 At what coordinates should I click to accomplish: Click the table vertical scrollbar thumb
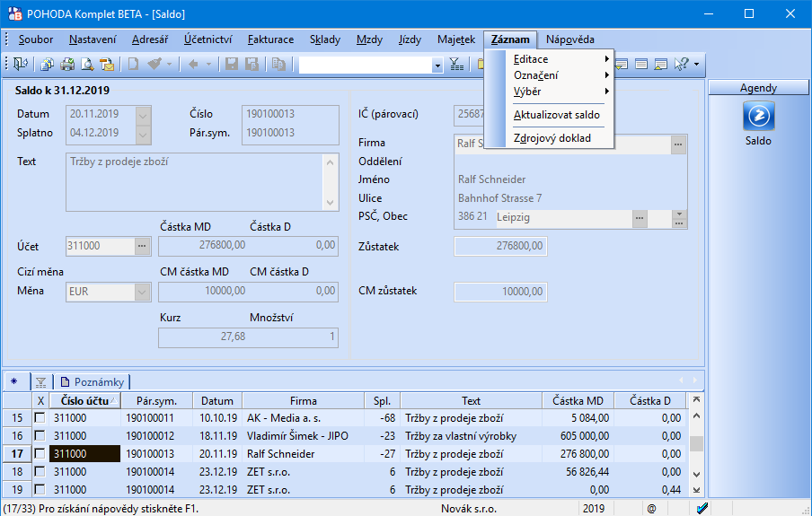[696, 443]
